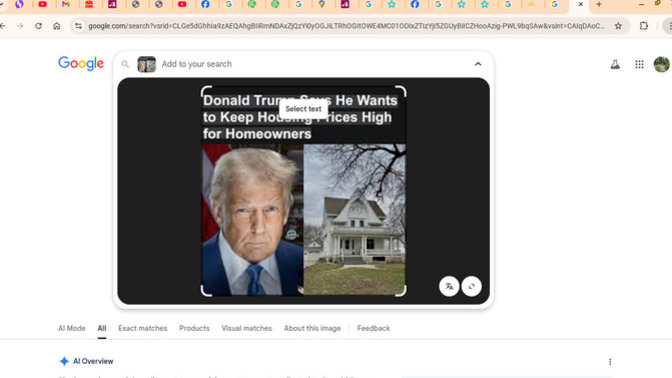Minimize the browser window

641,4
